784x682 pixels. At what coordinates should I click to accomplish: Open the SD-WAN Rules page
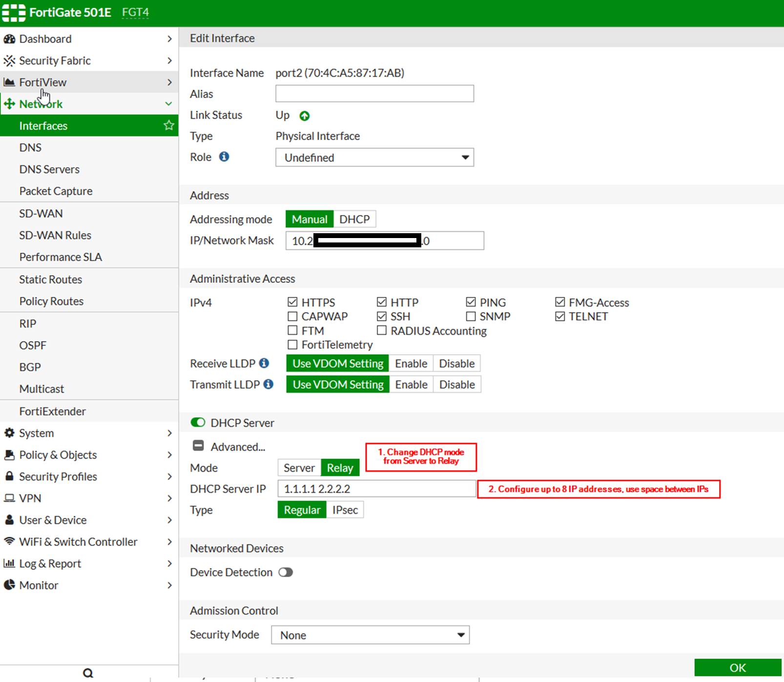[x=55, y=235]
